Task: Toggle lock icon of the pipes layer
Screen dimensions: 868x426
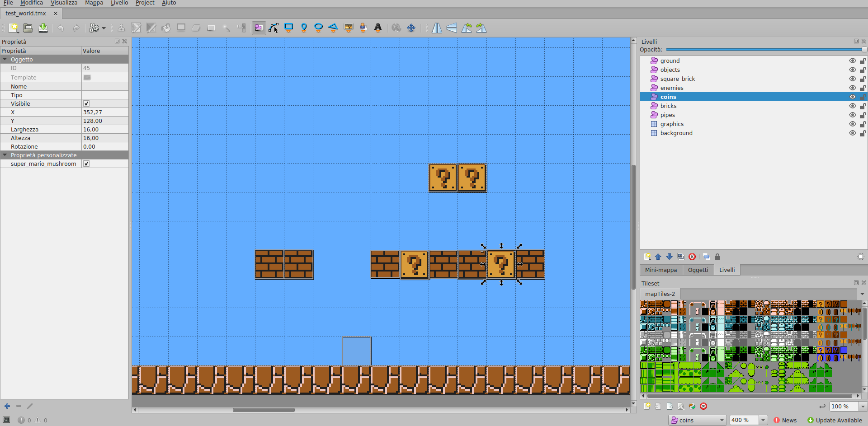Action: click(x=863, y=115)
